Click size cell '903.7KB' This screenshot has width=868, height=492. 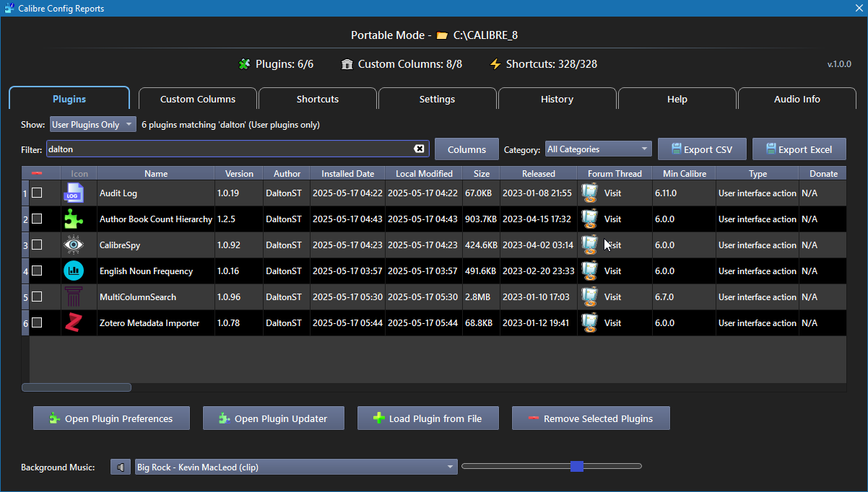481,219
